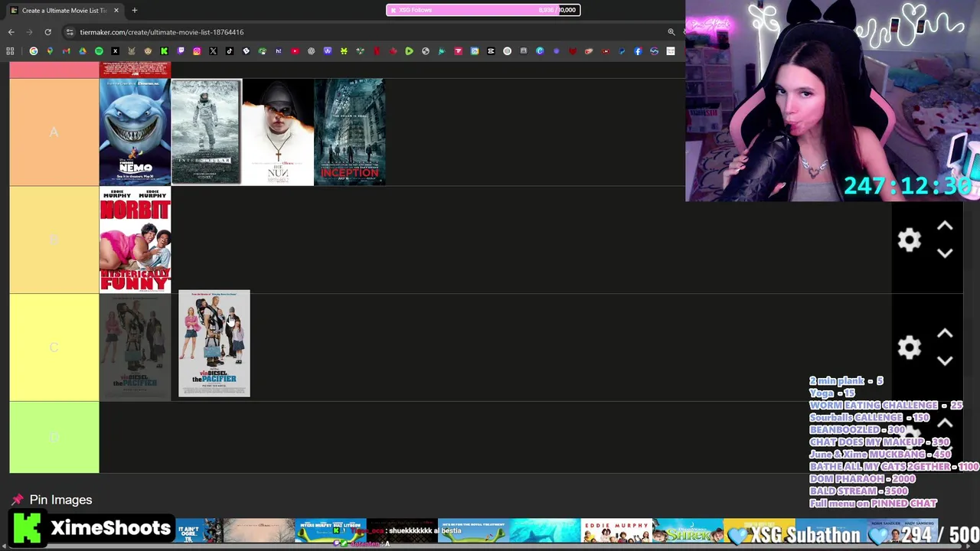
Task: Click the Pin Images label
Action: pos(60,500)
